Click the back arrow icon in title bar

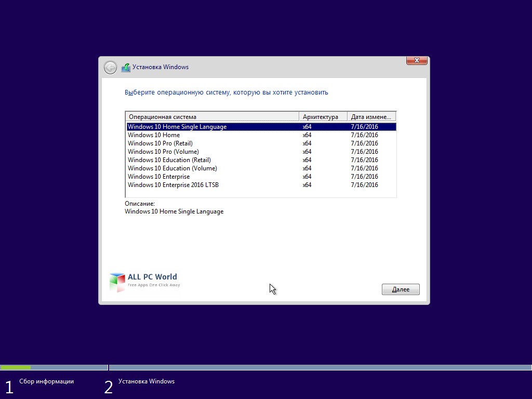point(110,68)
